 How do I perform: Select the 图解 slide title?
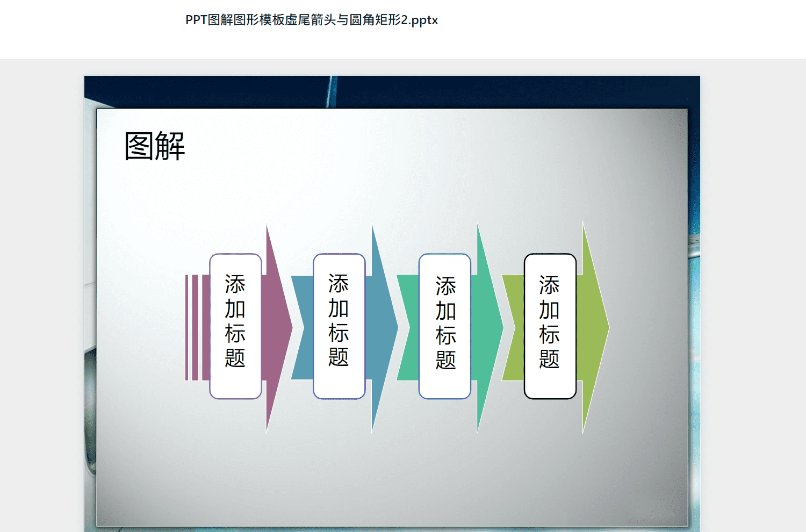pos(155,146)
